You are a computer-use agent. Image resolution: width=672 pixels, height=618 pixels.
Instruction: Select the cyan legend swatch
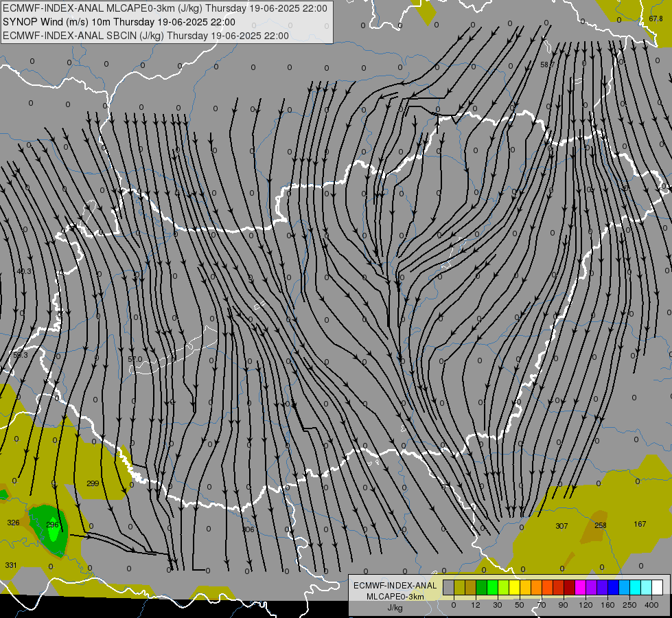[x=636, y=587]
